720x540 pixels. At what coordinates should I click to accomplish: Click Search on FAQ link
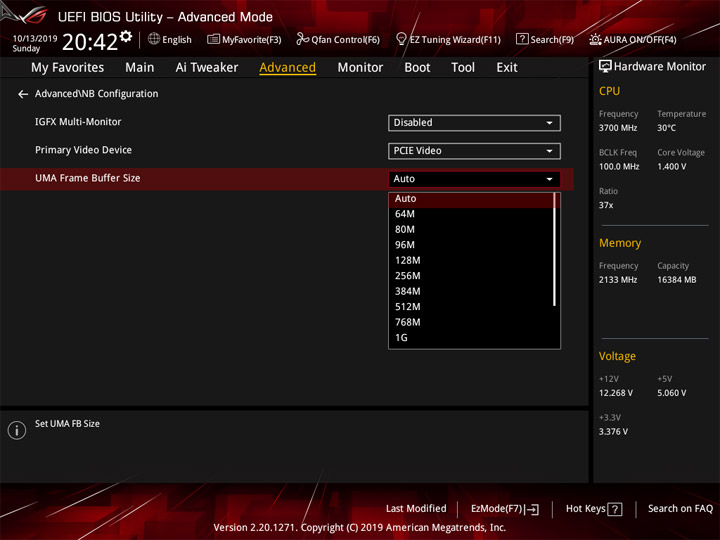tap(680, 509)
